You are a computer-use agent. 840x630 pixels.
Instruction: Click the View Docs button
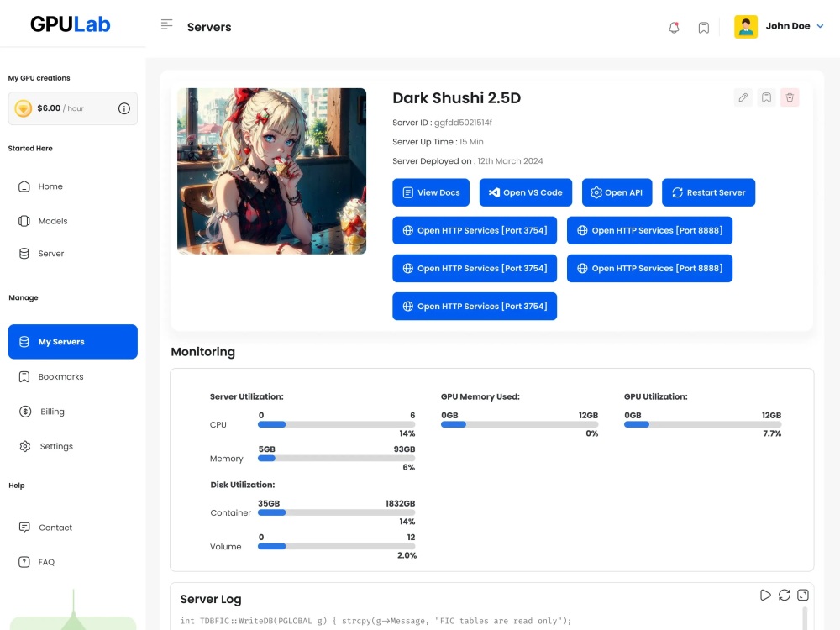tap(431, 192)
